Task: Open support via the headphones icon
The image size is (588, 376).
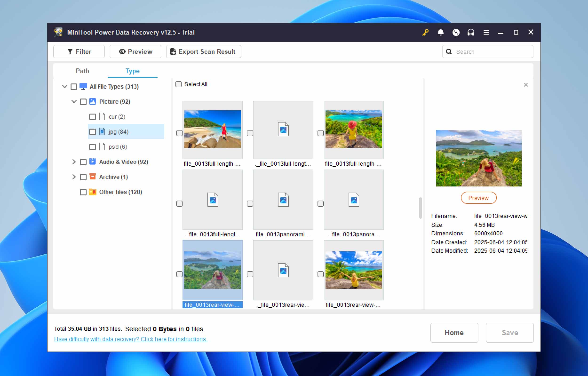Action: pos(471,32)
